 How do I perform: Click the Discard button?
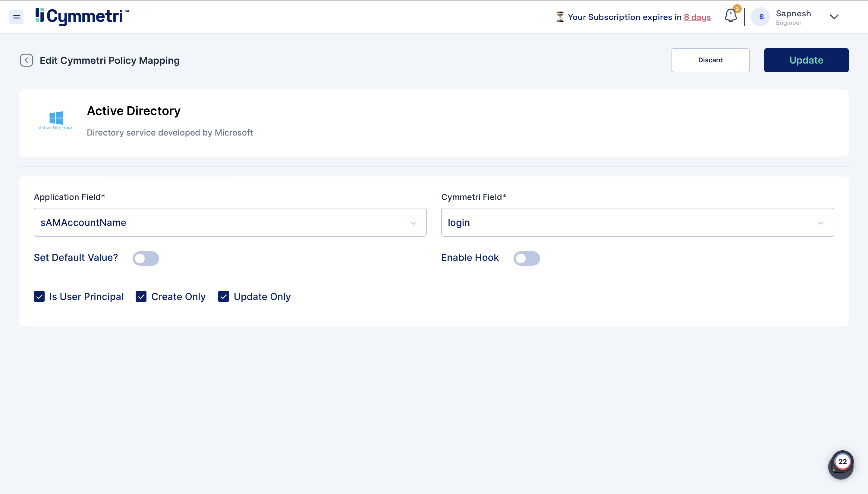pos(710,60)
